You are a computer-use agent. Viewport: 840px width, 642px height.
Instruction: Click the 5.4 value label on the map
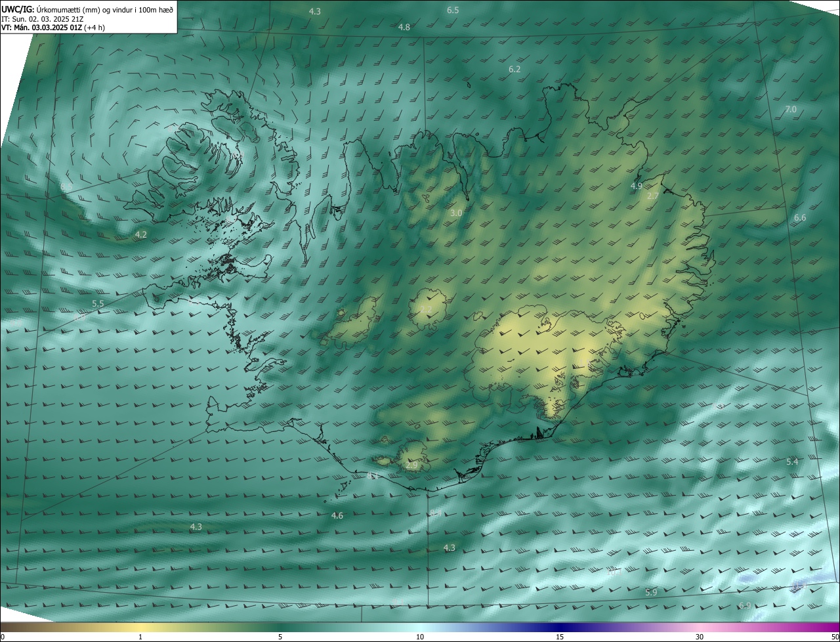(792, 461)
